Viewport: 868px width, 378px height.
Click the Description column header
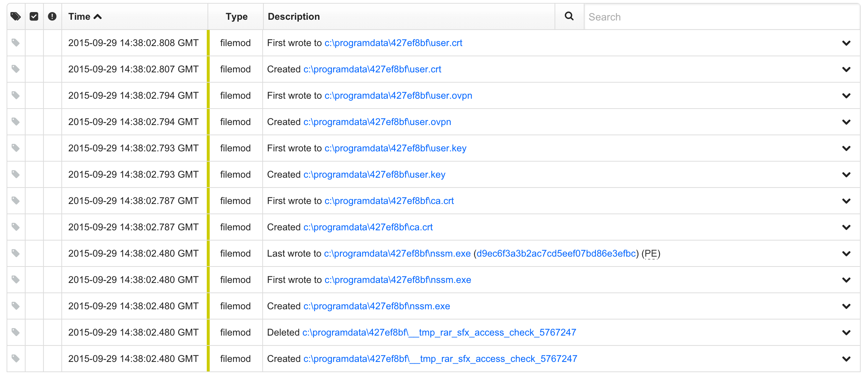(x=294, y=16)
